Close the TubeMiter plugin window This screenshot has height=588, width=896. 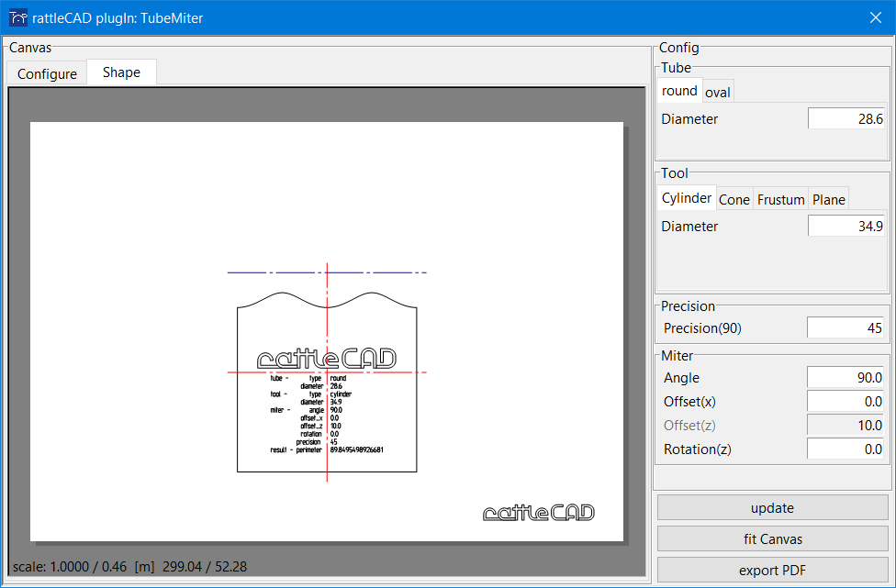point(876,17)
